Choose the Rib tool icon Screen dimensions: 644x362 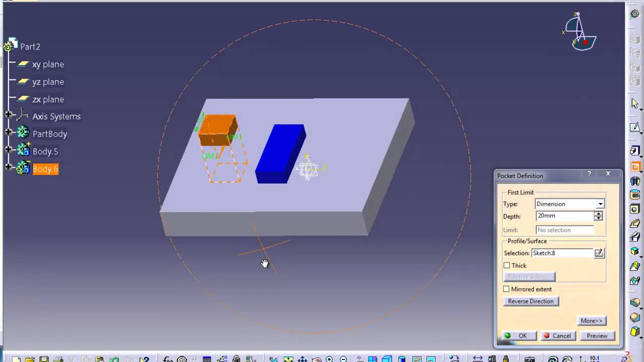[x=635, y=223]
